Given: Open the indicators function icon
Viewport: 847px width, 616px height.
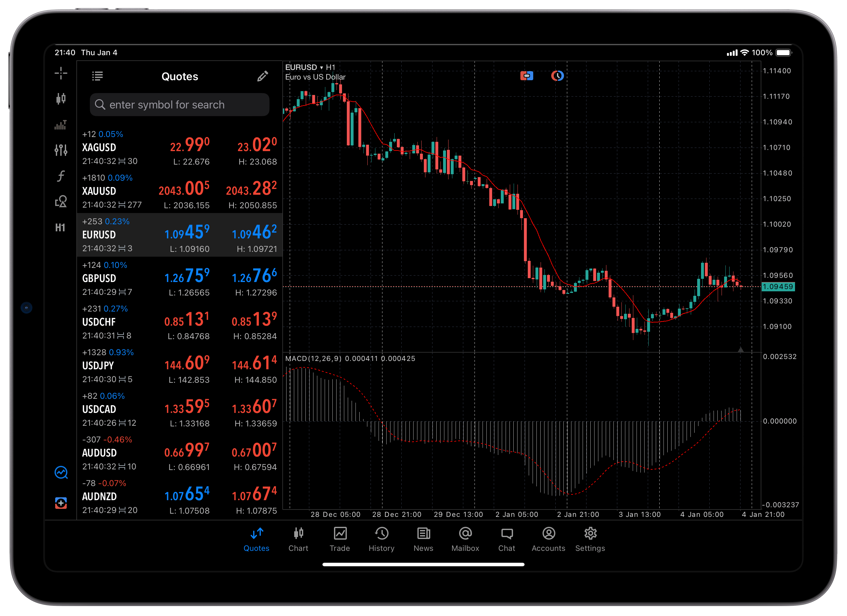Looking at the screenshot, I should (61, 176).
